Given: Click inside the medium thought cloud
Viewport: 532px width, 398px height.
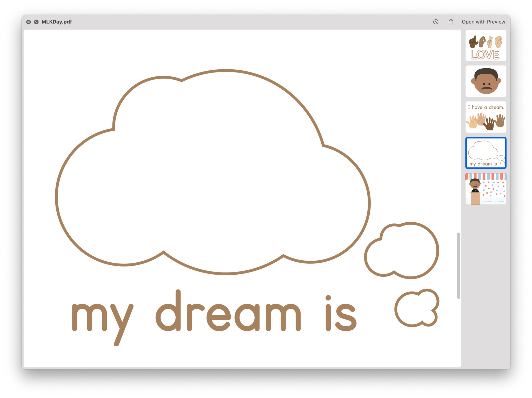Looking at the screenshot, I should tap(405, 251).
